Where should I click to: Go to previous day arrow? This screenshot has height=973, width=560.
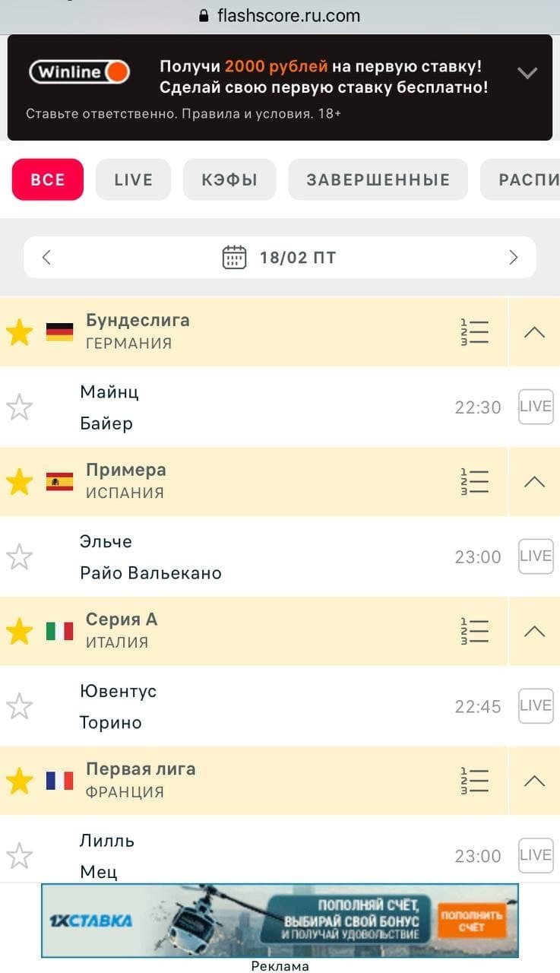(47, 257)
